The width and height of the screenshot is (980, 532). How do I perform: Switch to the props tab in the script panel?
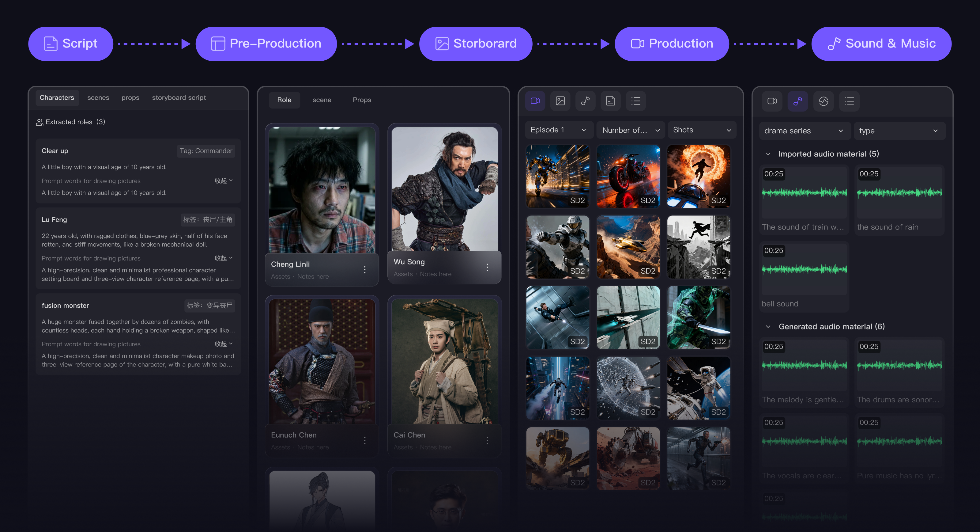[x=130, y=97]
